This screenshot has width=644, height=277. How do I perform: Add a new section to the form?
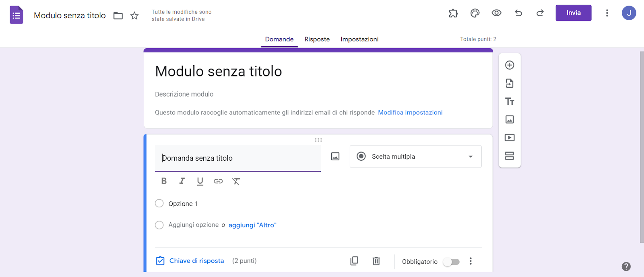(510, 156)
